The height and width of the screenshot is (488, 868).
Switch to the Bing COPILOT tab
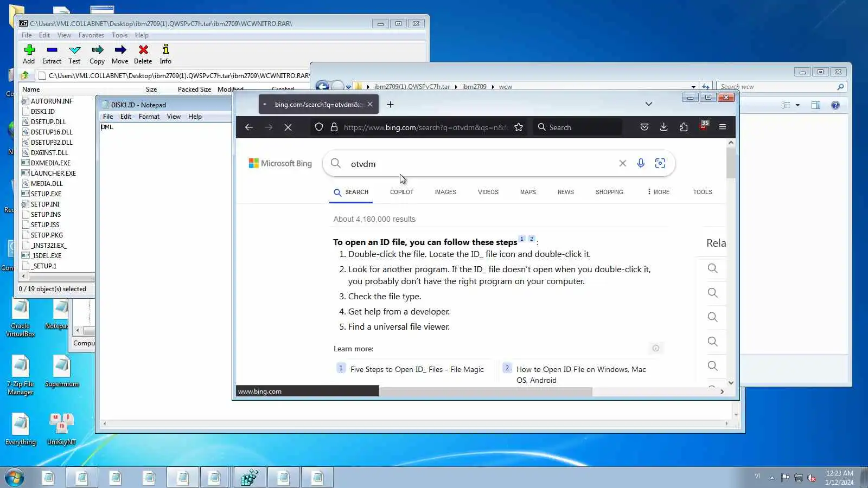[x=401, y=192]
